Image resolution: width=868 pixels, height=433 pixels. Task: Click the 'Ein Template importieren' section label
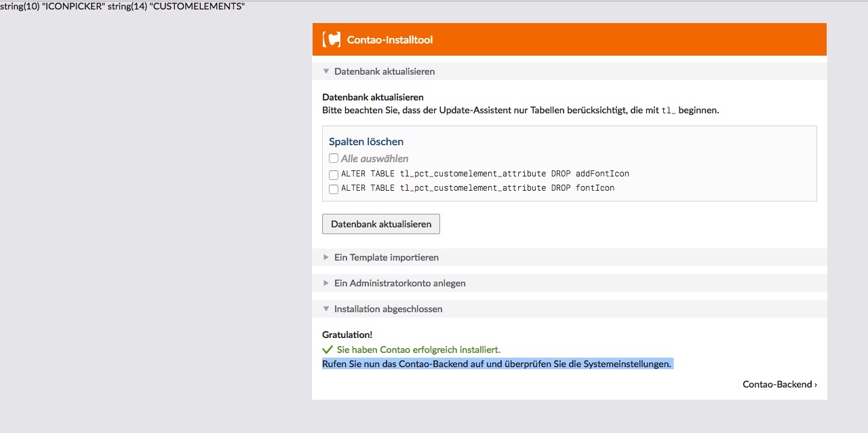click(387, 258)
